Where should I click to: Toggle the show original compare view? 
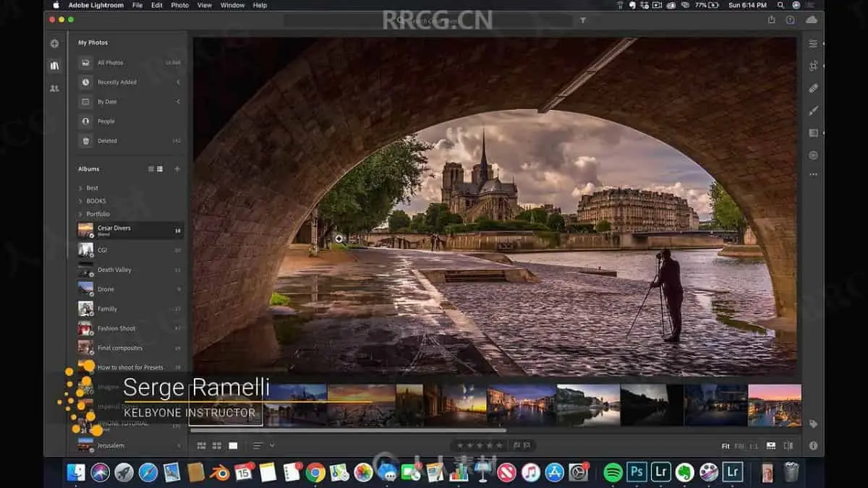click(788, 446)
